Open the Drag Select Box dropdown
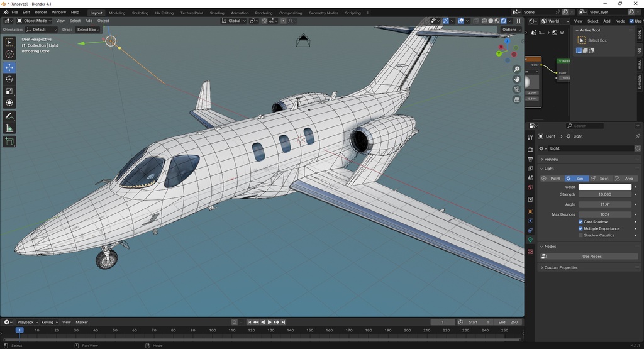 tap(88, 30)
